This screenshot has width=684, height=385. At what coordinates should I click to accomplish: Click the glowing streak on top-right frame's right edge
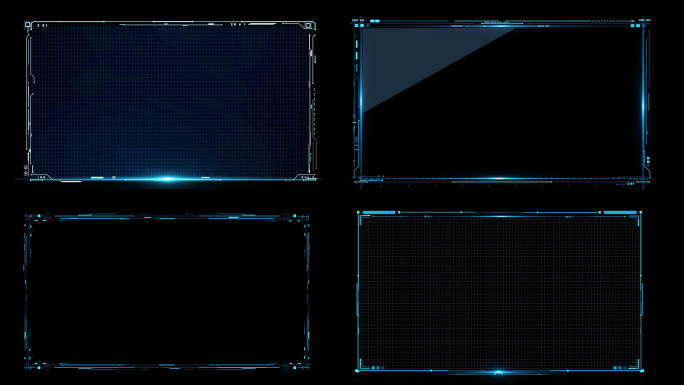tap(643, 105)
